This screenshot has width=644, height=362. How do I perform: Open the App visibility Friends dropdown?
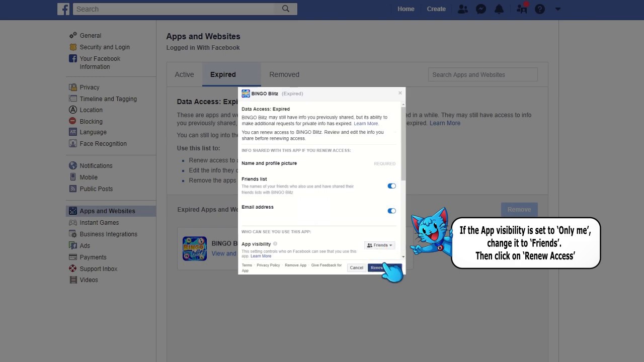click(380, 245)
